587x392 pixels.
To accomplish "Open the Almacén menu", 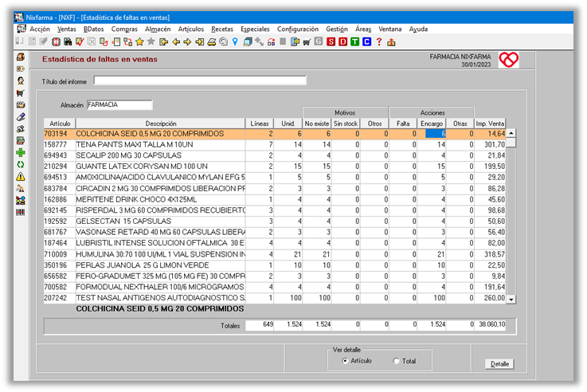I will [x=158, y=29].
